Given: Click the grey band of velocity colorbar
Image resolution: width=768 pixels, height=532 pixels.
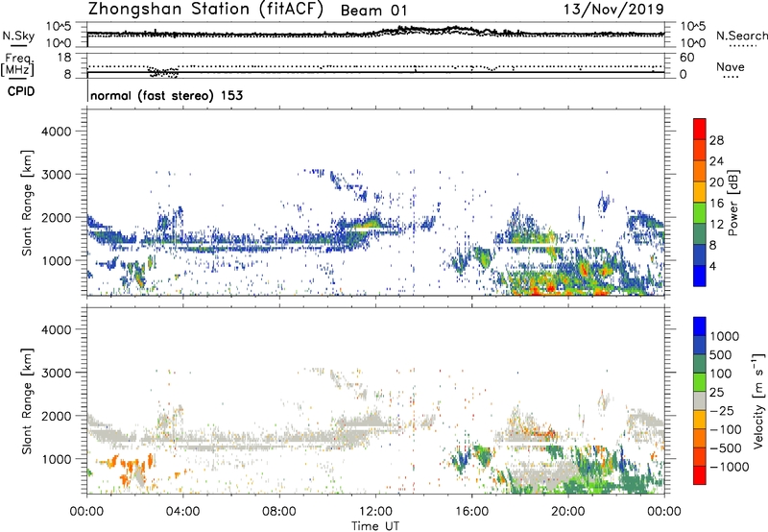Looking at the screenshot, I should [700, 400].
